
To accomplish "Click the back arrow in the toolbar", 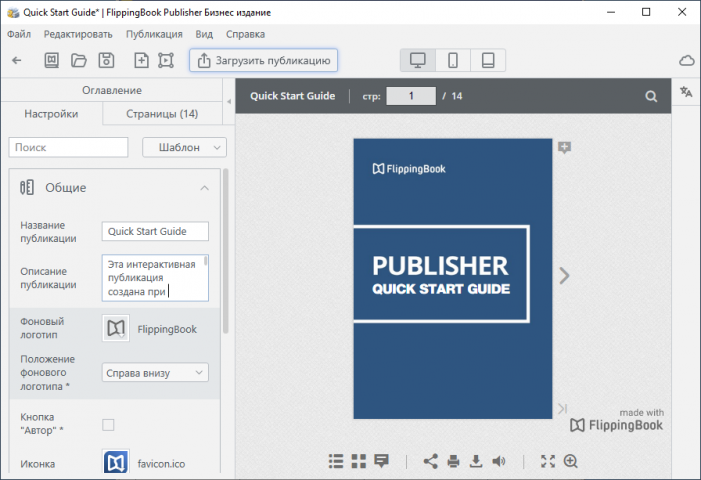I will pos(17,60).
